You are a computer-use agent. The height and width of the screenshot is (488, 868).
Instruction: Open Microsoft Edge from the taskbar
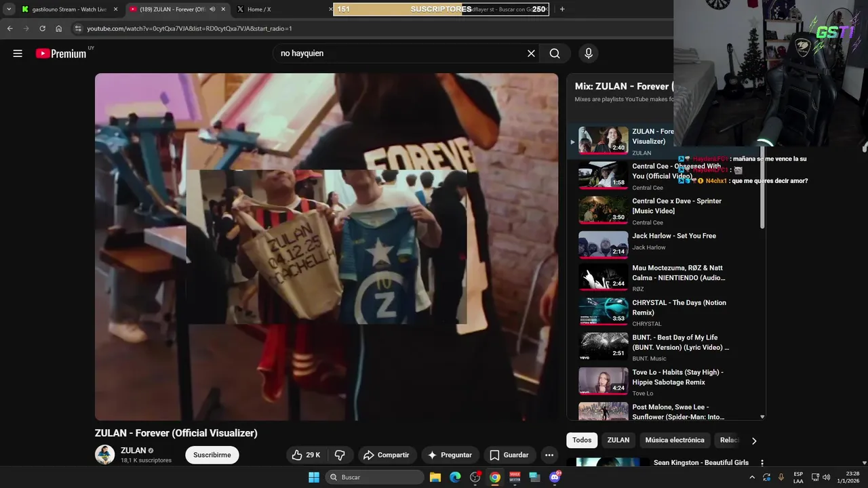coord(455,477)
